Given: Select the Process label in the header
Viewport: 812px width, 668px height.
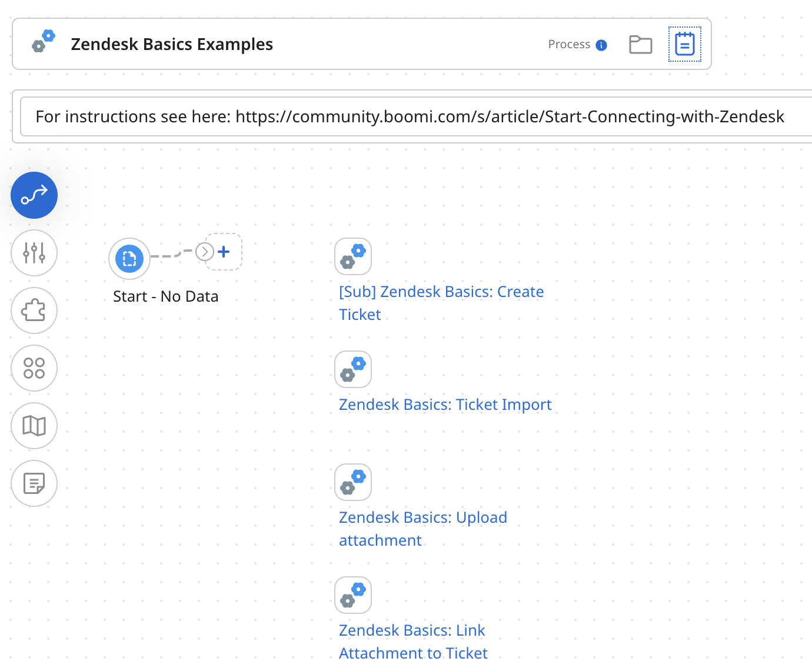Looking at the screenshot, I should 569,44.
